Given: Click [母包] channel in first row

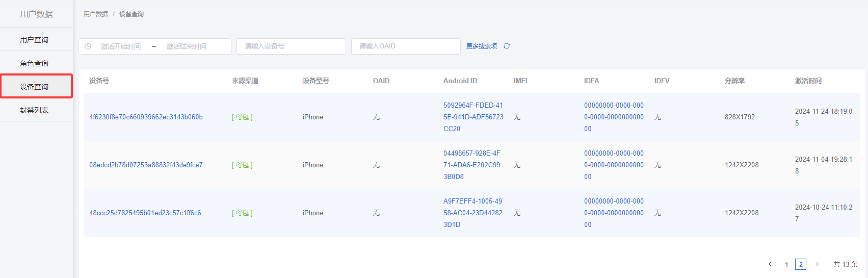Looking at the screenshot, I should click(x=242, y=117).
